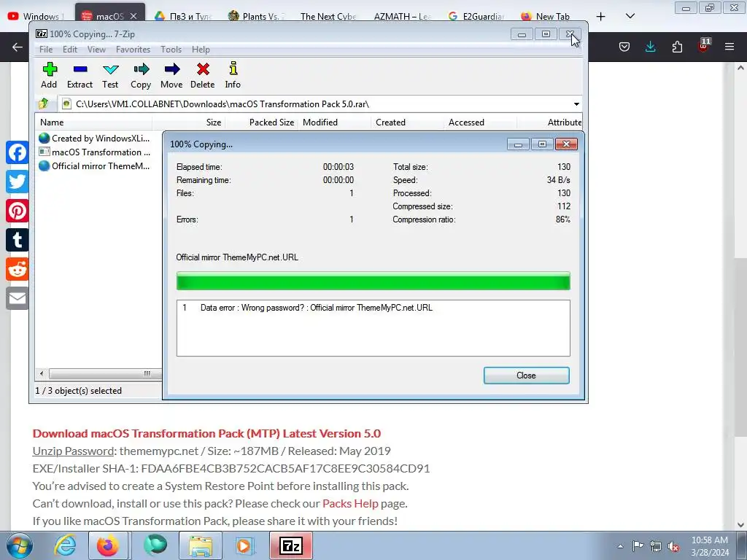
Task: Sort by Modified column header
Action: click(x=334, y=122)
